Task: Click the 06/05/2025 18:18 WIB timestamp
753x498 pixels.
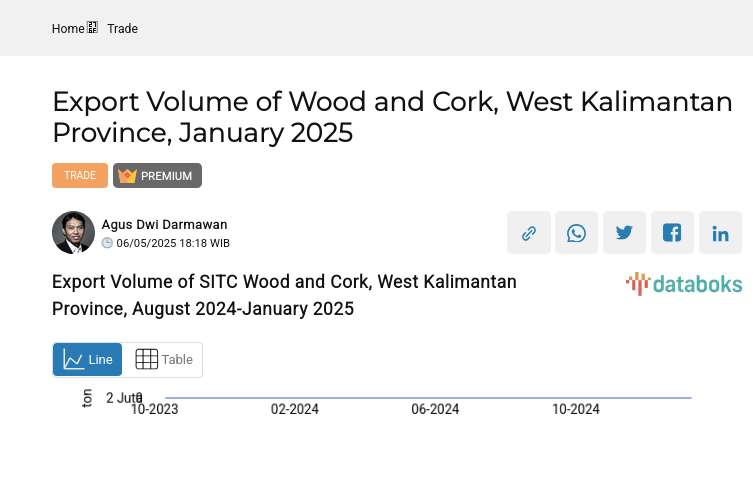Action: pos(173,243)
